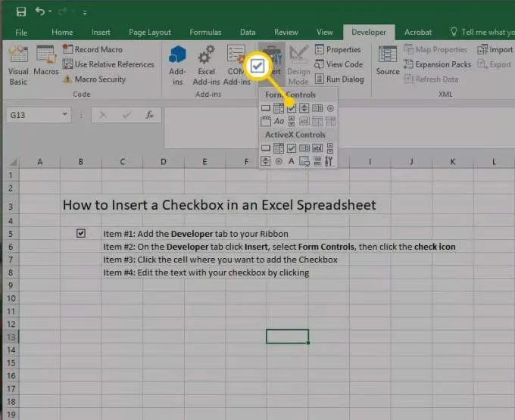The image size is (515, 420).
Task: Click the Excel Add-ins gear icon
Action: (x=204, y=64)
